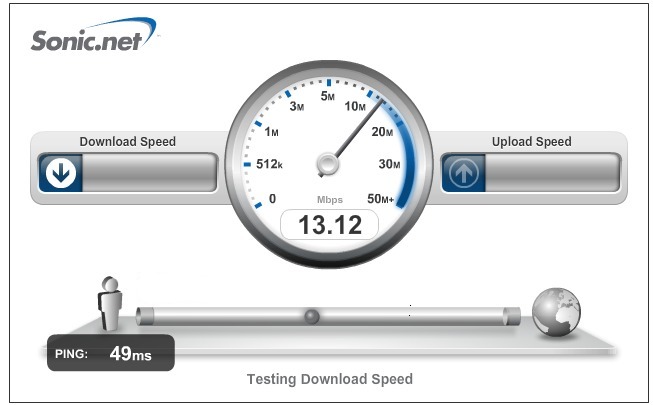The image size is (653, 405).
Task: Click the 0 label on the speedometer
Action: click(x=272, y=198)
